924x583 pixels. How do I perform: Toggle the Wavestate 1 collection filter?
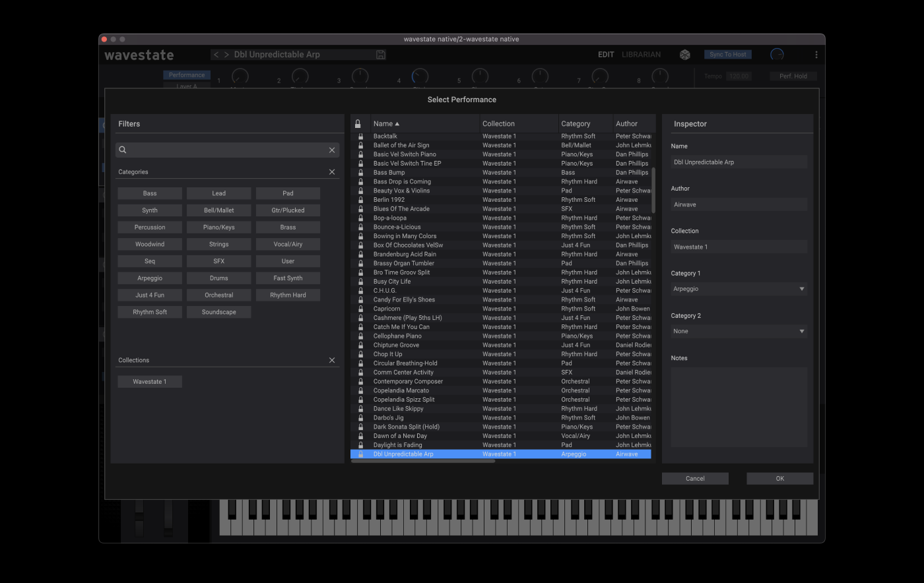click(x=150, y=382)
